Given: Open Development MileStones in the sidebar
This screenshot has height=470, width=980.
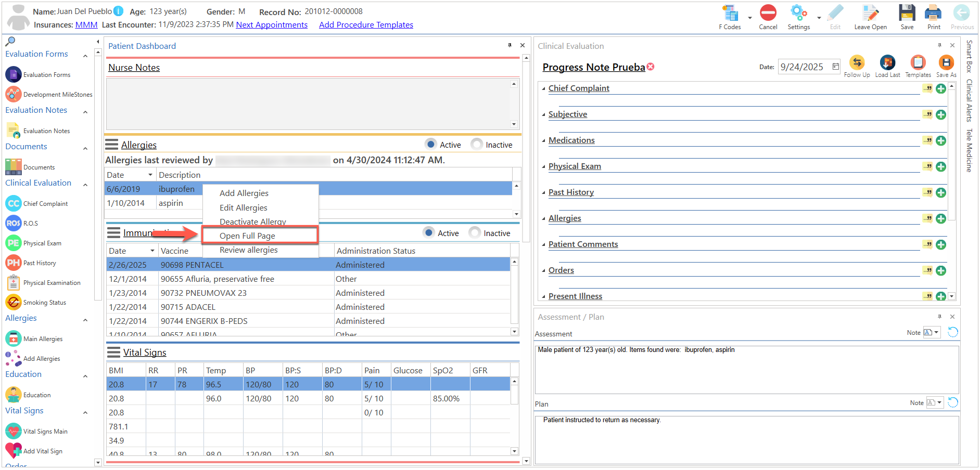Looking at the screenshot, I should point(49,95).
